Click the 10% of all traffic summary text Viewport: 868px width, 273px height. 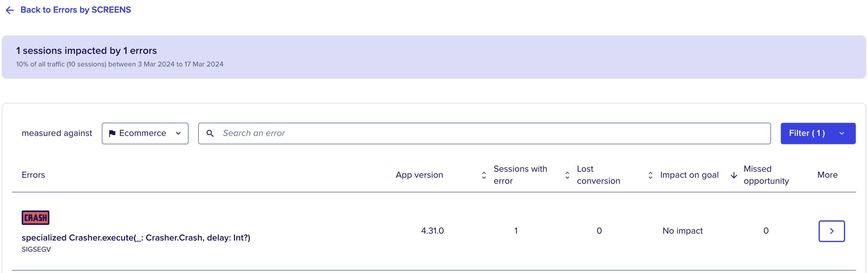tap(120, 64)
